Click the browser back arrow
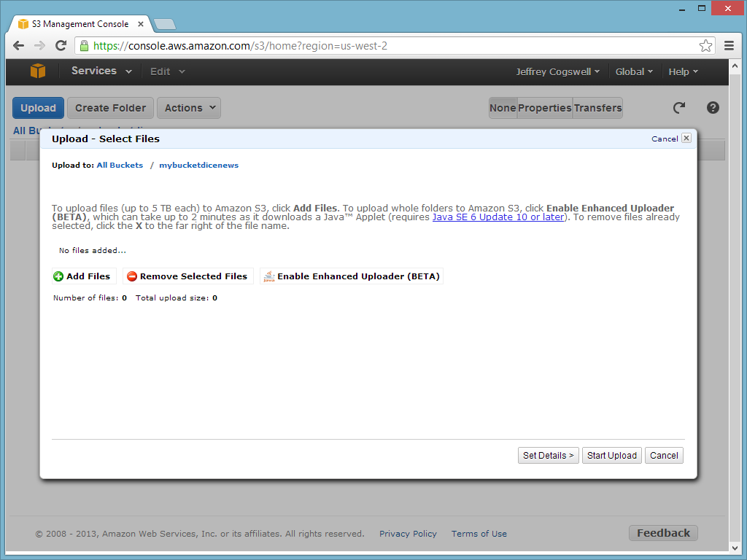747x560 pixels. tap(19, 46)
